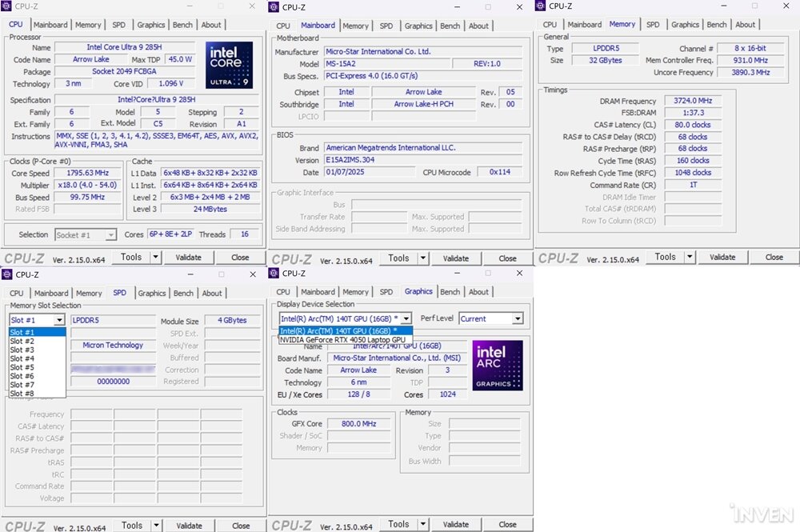This screenshot has width=800, height=532.
Task: Click Validate button in SPD window
Action: tap(190, 526)
